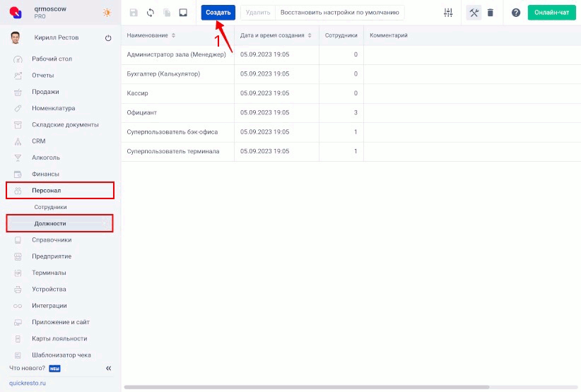Viewport: 581px width, 392px height.
Task: Click the Алкоголь cocktail glass icon
Action: coord(18,158)
